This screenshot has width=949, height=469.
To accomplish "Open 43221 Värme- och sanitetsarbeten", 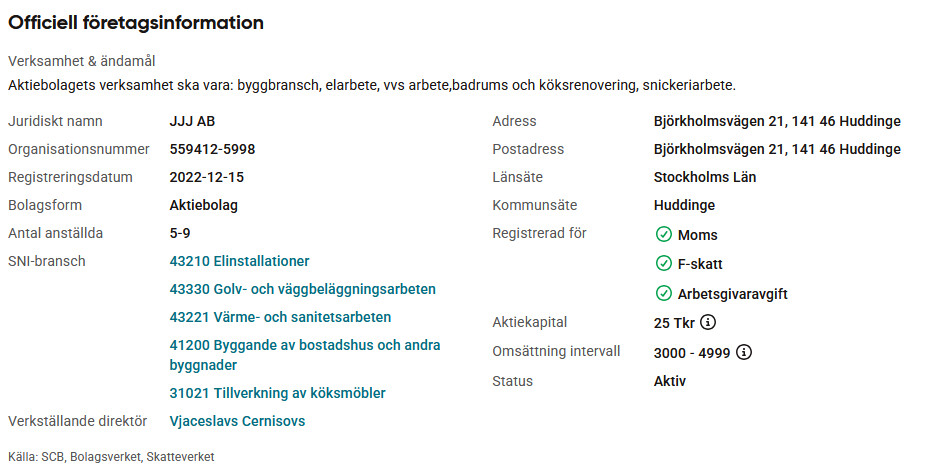I will tap(280, 317).
